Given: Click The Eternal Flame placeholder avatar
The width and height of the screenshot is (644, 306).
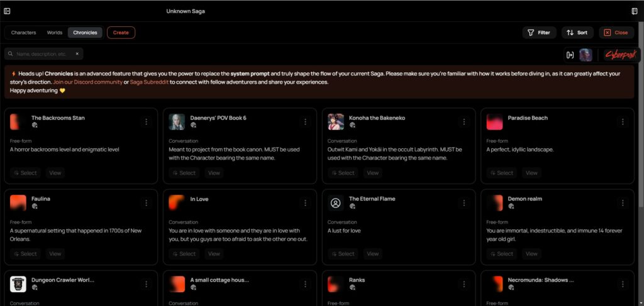Looking at the screenshot, I should [336, 203].
